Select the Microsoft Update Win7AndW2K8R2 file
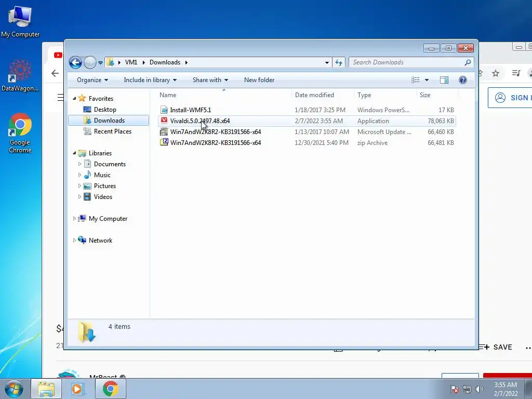532x399 pixels. pyautogui.click(x=307, y=131)
